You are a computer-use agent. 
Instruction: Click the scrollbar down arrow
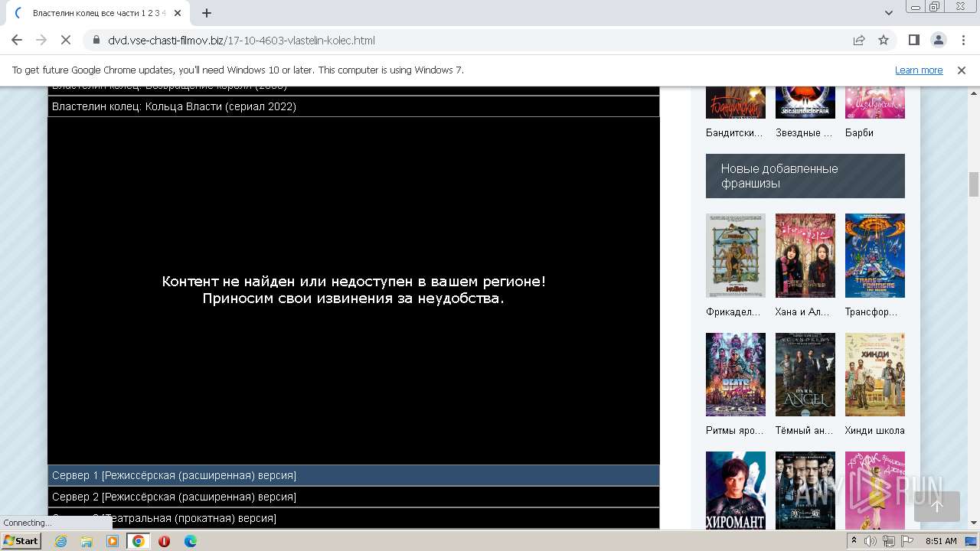[974, 523]
